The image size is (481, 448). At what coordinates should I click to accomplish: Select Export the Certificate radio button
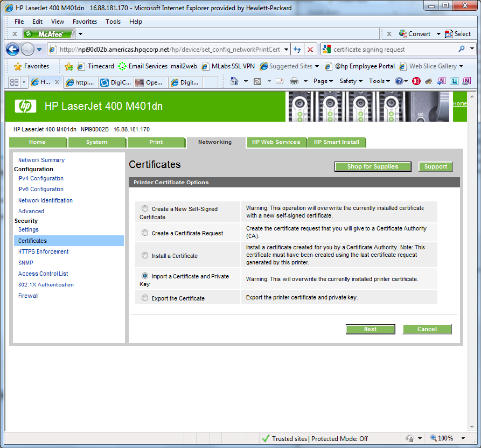tap(145, 298)
